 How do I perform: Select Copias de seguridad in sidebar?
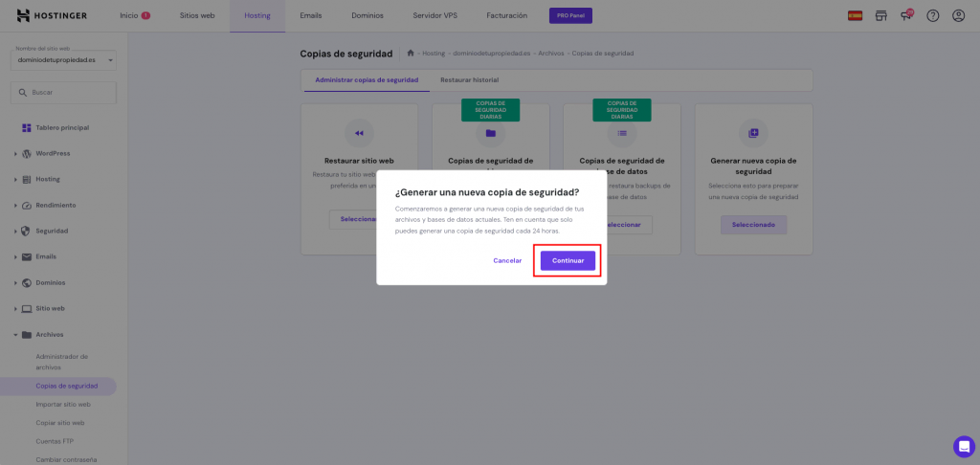[x=67, y=387]
